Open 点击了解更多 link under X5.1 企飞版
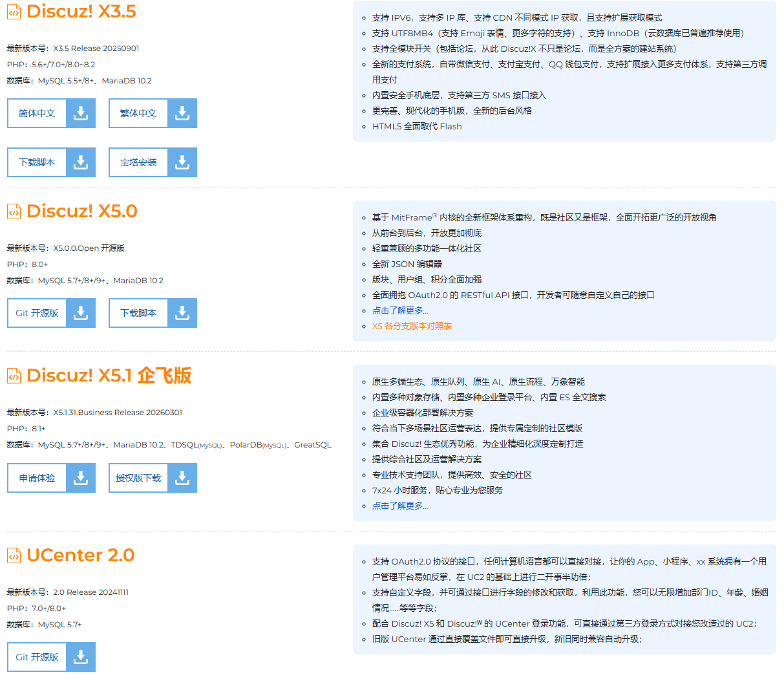Image resolution: width=784 pixels, height=679 pixels. [x=399, y=506]
